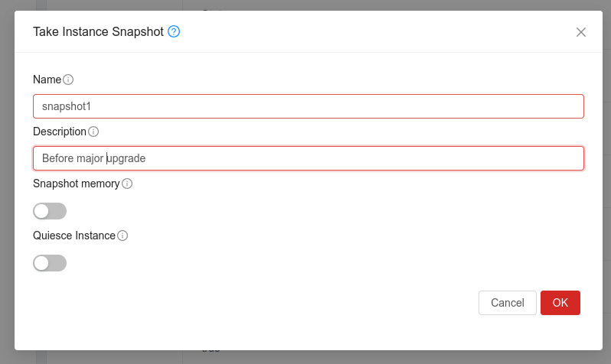Click the white knob of Quiesce Instance switch

(42, 263)
